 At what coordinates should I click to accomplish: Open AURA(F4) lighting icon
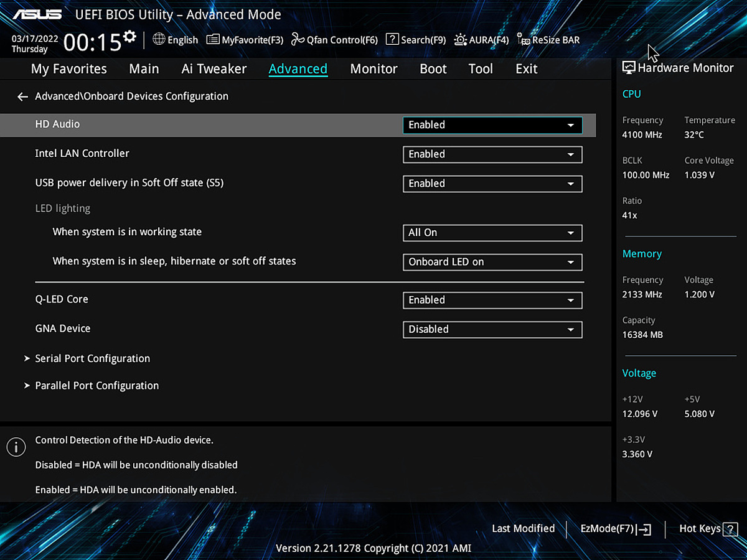[461, 40]
